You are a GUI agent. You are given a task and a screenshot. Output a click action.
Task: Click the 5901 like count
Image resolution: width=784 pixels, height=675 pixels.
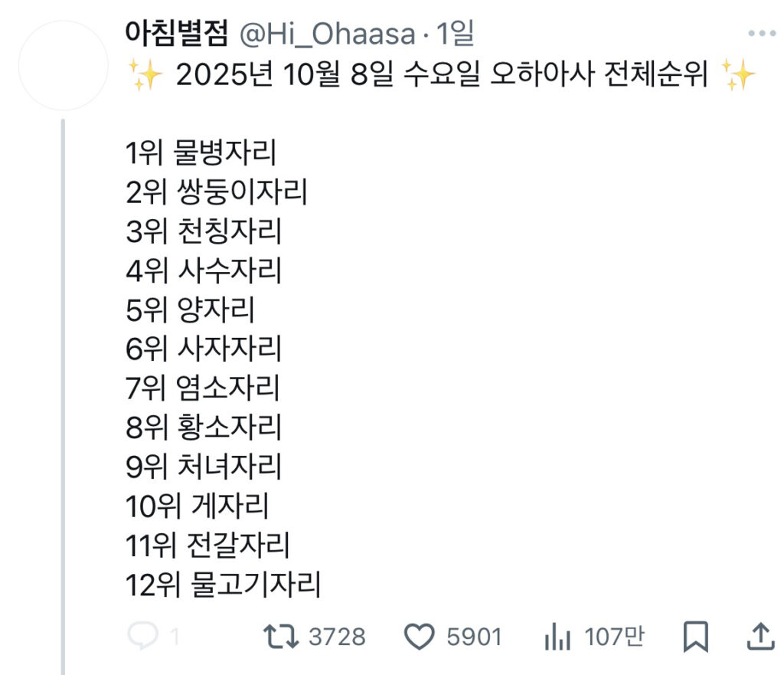(x=474, y=635)
